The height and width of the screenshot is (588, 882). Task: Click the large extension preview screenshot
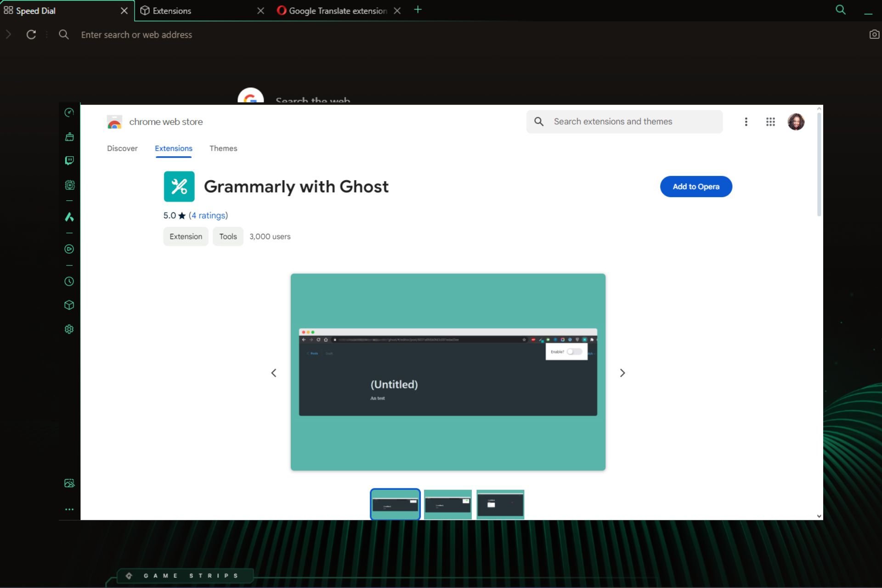(448, 372)
